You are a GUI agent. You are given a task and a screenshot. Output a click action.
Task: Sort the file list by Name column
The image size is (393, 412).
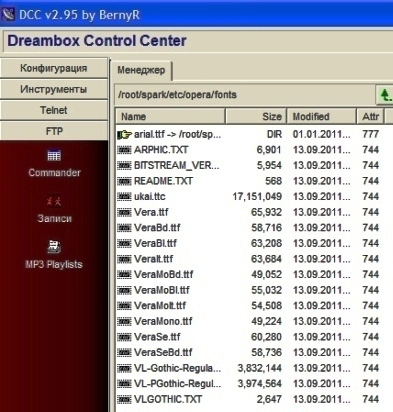tap(170, 117)
